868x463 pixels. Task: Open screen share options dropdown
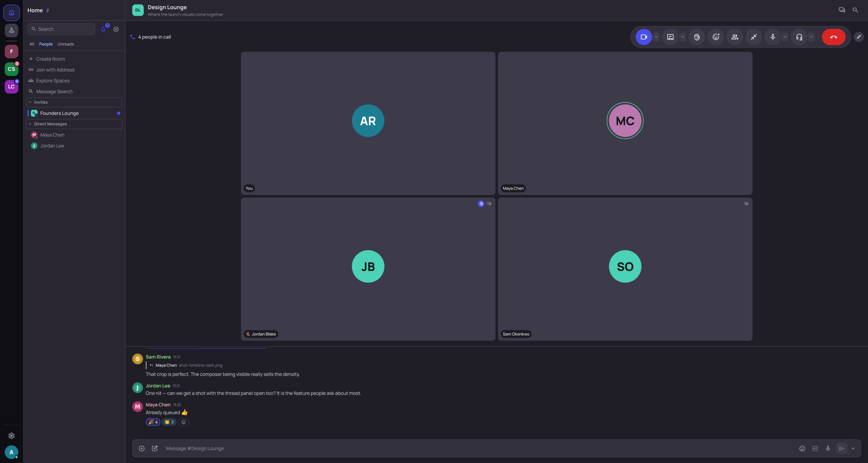682,37
